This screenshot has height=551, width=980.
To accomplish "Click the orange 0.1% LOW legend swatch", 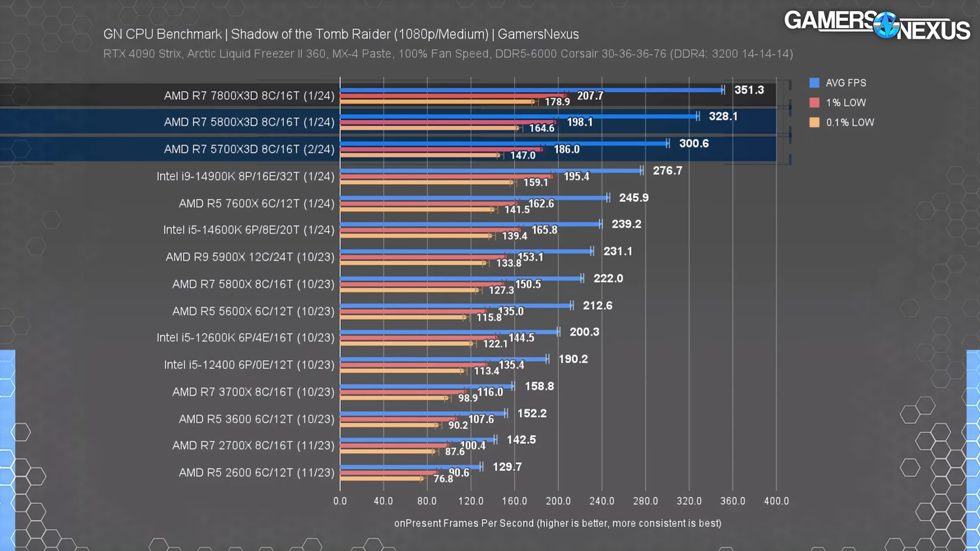I will [814, 122].
